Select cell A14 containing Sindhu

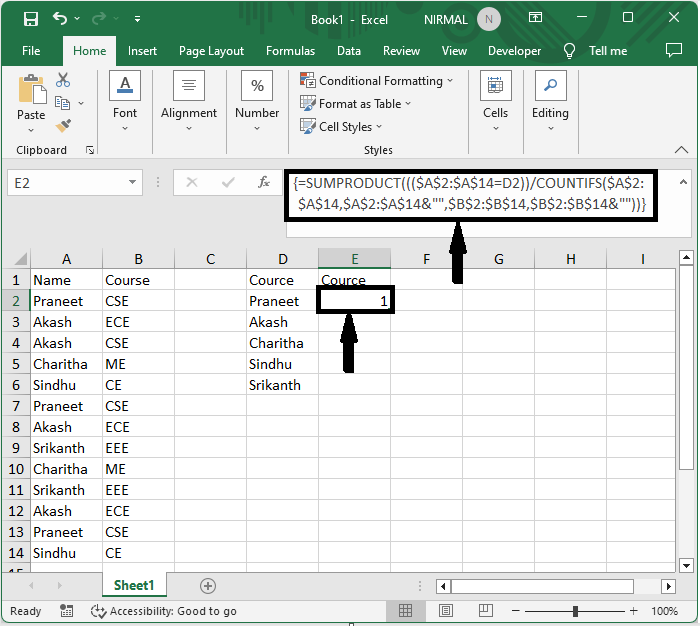tap(66, 553)
